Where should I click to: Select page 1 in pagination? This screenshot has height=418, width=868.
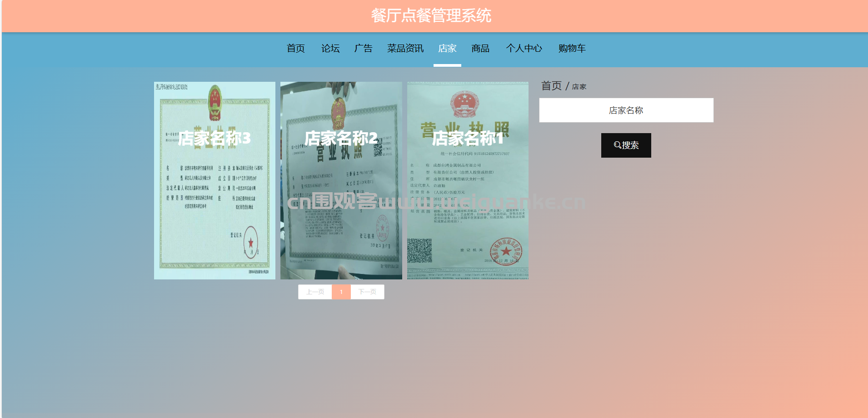[341, 292]
